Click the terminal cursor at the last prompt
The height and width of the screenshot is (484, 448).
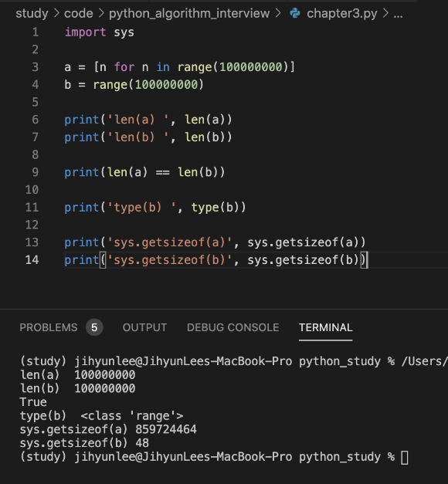click(x=405, y=458)
